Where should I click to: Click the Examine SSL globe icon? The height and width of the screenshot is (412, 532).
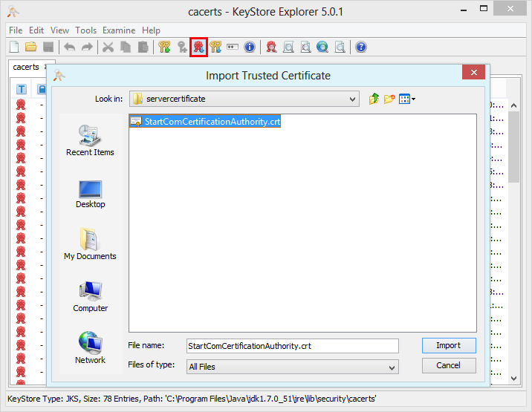[x=322, y=47]
